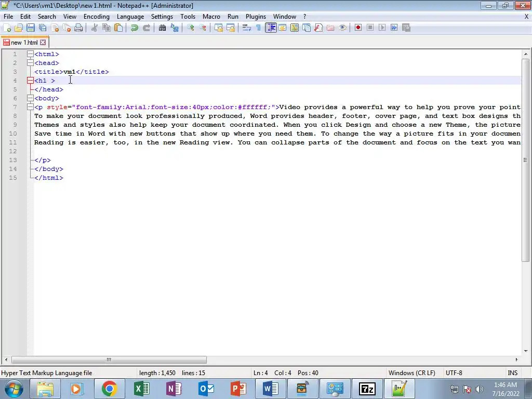Toggle monitoring eye icon in toolbar
Viewport: 532px width, 399px height.
pos(342,28)
